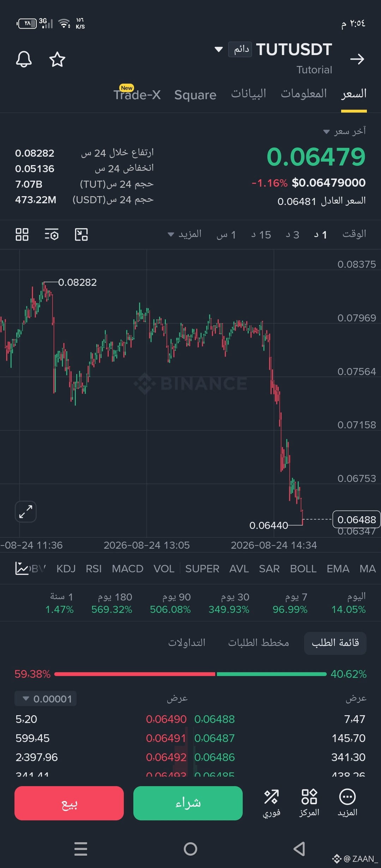Add TUTUSDT to favorites with star icon

point(57,59)
